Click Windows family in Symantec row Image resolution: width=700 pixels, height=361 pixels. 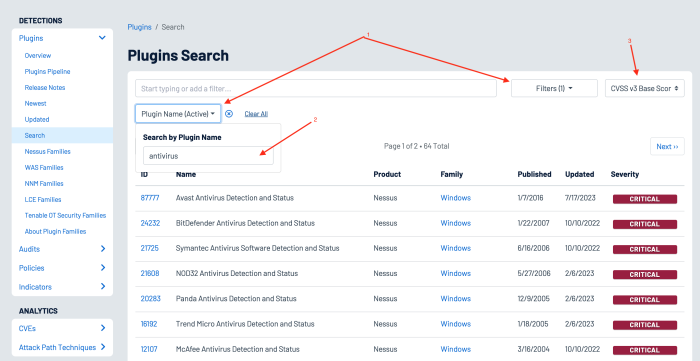(x=455, y=248)
